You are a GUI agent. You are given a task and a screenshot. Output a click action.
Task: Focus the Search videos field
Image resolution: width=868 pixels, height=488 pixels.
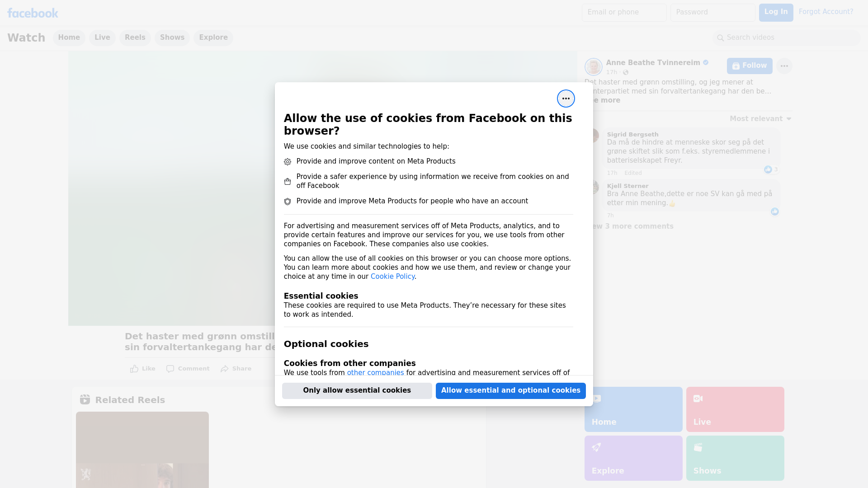pos(787,38)
